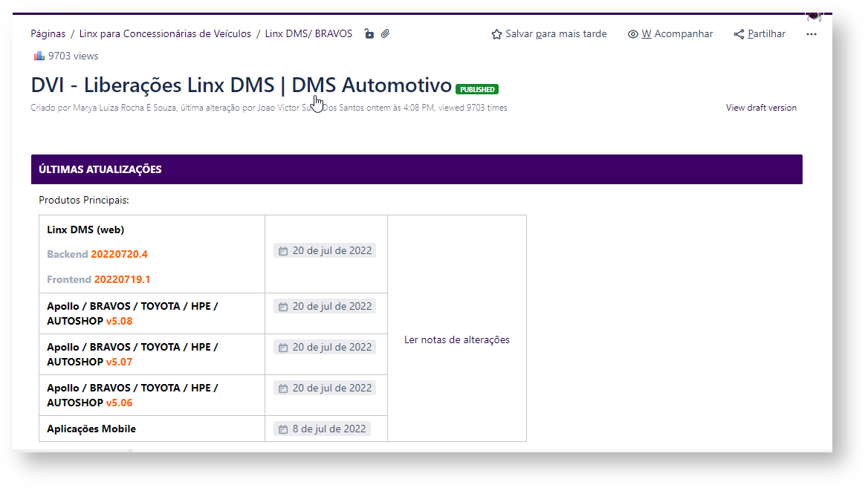
Task: Click the user avatar at top right
Action: 814,16
